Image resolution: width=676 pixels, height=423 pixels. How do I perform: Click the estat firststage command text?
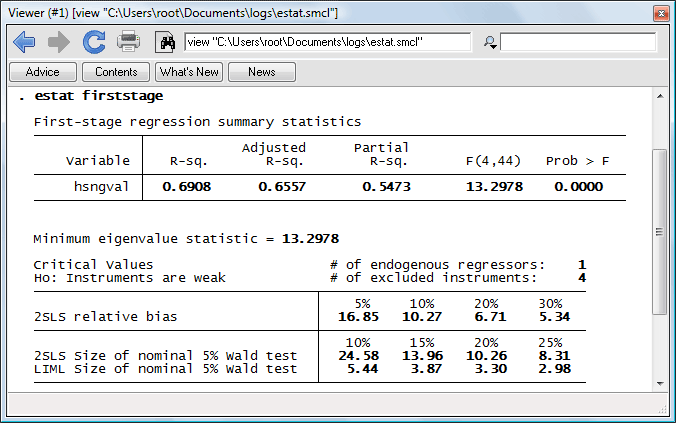click(98, 95)
